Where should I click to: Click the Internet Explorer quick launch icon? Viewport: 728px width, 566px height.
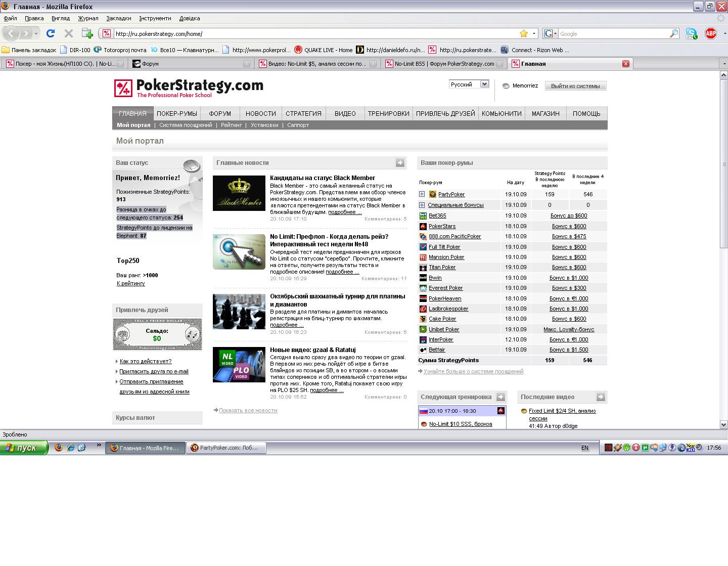(x=71, y=448)
